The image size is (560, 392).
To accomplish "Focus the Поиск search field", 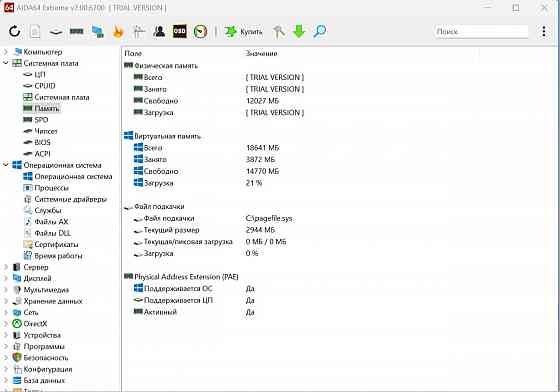I will pyautogui.click(x=481, y=31).
